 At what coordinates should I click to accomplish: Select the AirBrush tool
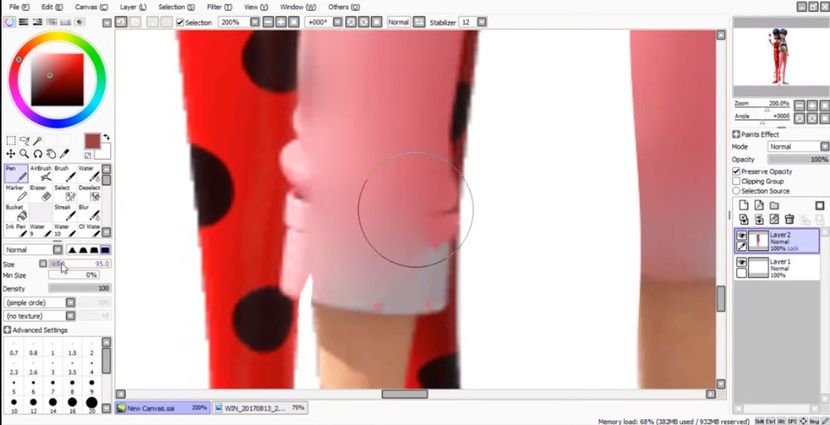tap(41, 174)
